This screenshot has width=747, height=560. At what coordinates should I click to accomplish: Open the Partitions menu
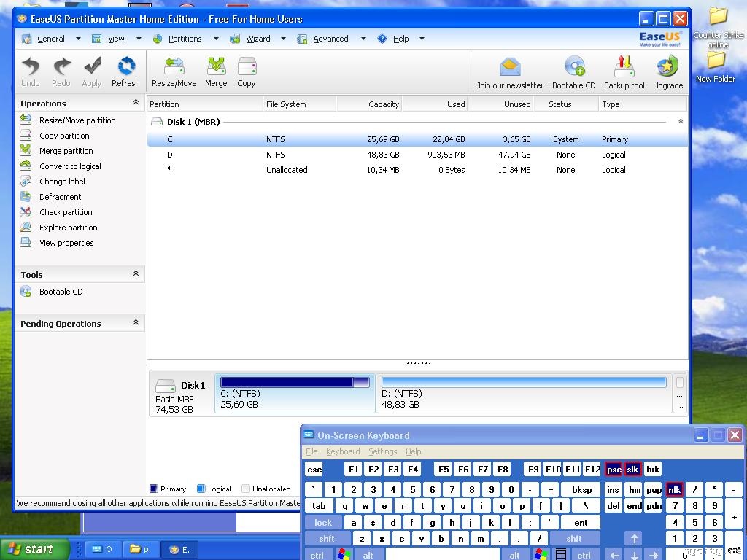point(185,39)
